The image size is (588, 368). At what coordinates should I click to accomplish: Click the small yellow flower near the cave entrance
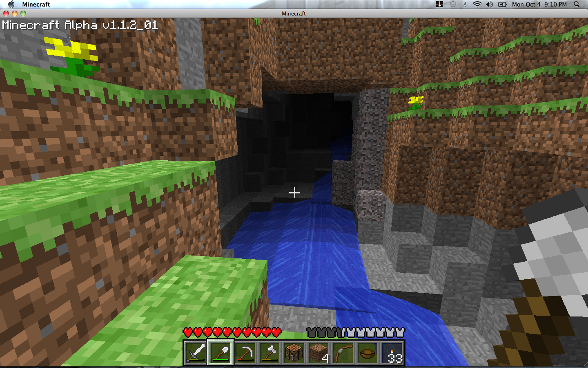point(416,102)
